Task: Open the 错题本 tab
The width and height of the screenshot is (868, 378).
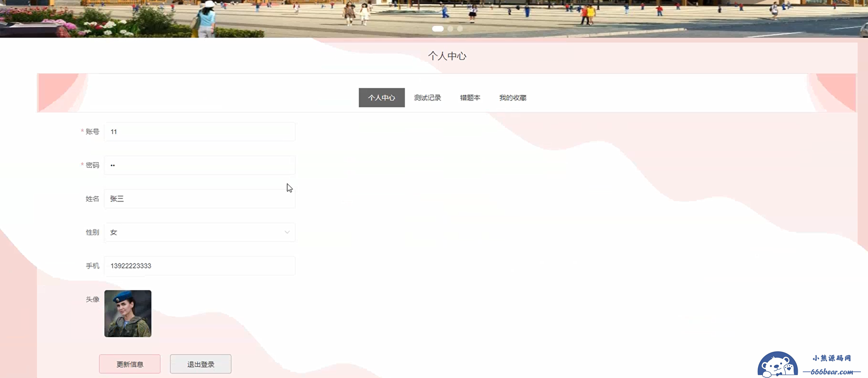Action: [x=470, y=98]
